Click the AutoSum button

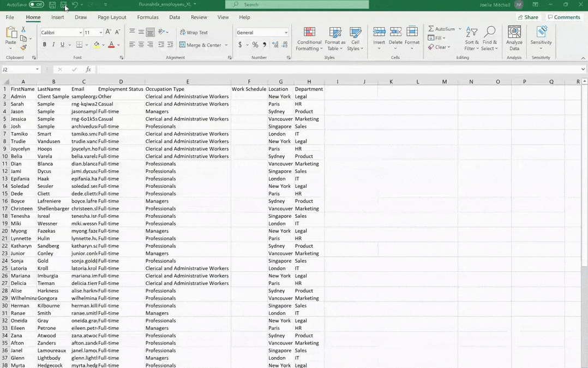441,29
